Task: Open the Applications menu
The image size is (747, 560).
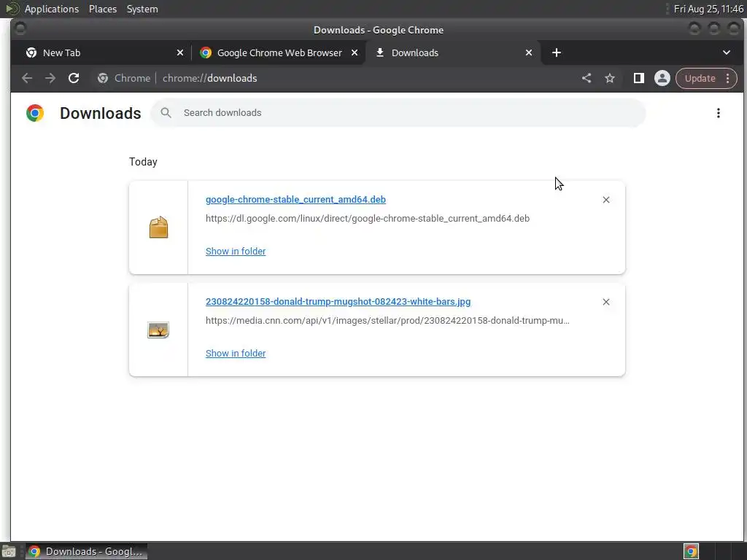Action: pos(52,9)
